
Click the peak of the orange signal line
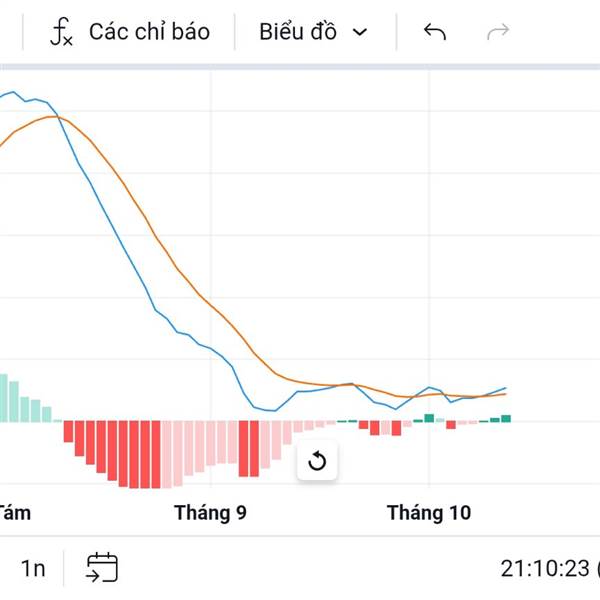(55, 117)
